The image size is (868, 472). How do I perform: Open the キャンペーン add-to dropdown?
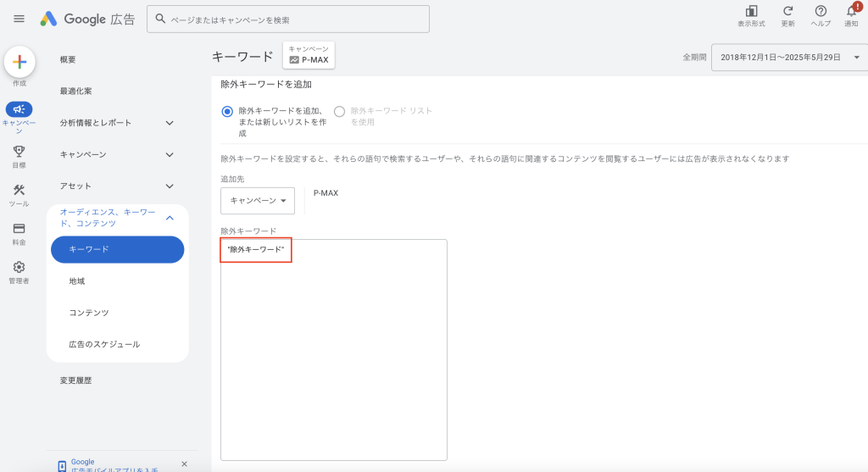coord(258,201)
